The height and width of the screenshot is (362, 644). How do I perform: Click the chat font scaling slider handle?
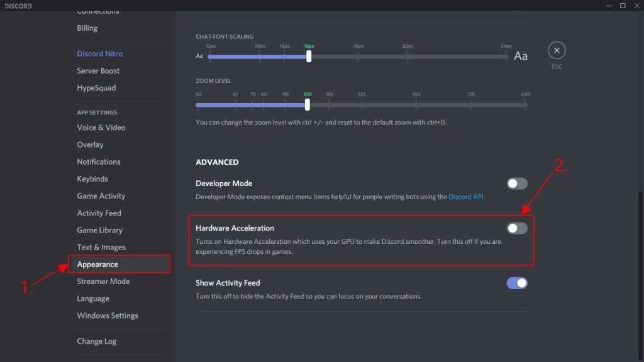tap(309, 56)
